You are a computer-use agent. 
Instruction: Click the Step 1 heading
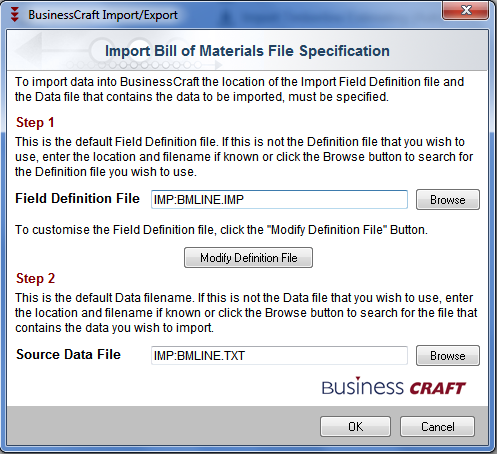click(35, 123)
